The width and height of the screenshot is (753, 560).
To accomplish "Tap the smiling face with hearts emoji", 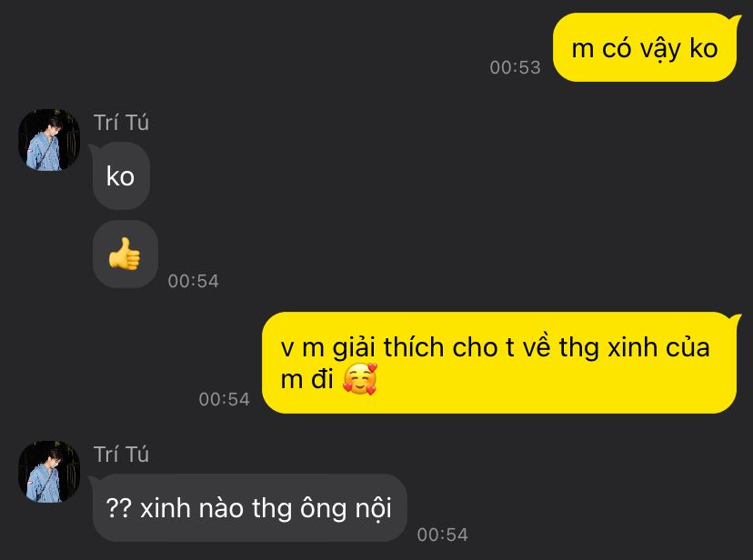I will click(x=360, y=379).
